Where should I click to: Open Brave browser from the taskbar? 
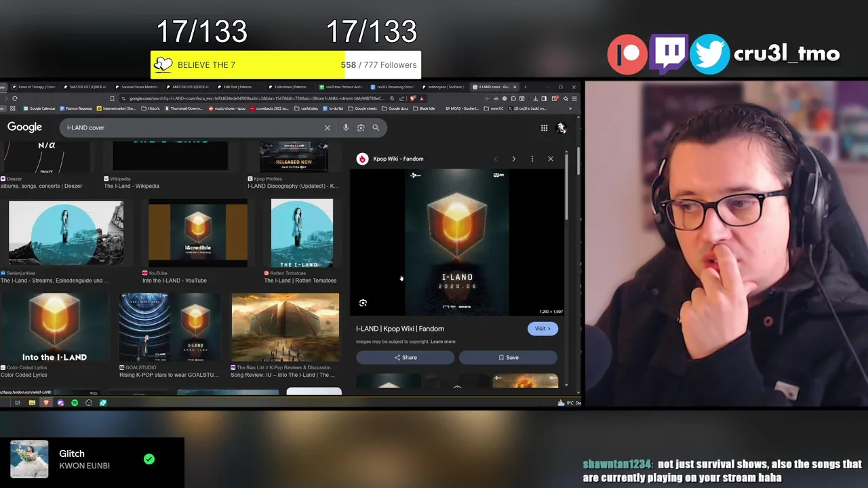pos(46,403)
